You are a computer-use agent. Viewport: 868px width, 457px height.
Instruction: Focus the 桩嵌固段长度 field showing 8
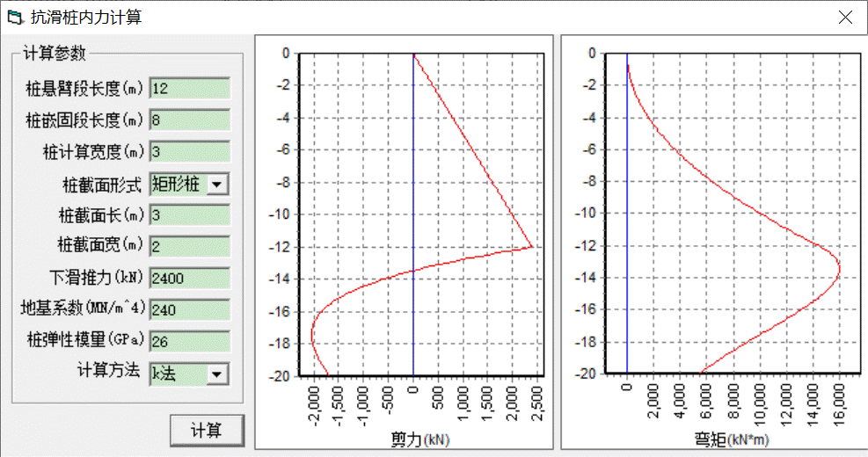(189, 120)
